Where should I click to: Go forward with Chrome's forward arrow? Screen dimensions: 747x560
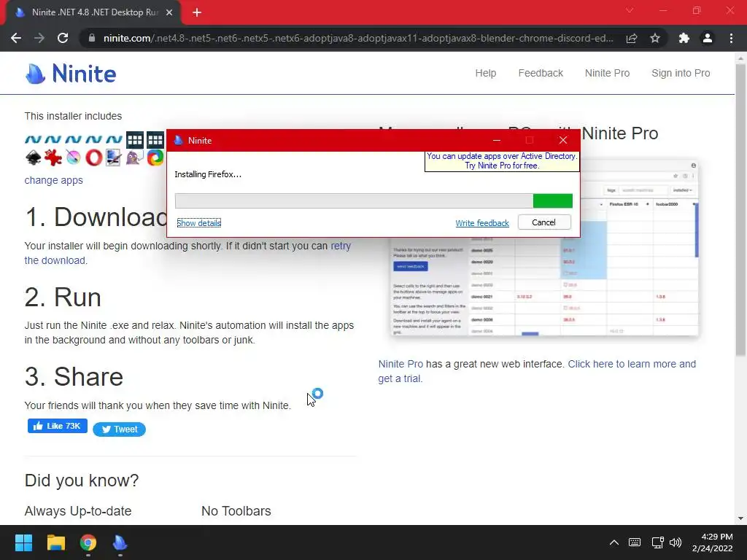[39, 38]
